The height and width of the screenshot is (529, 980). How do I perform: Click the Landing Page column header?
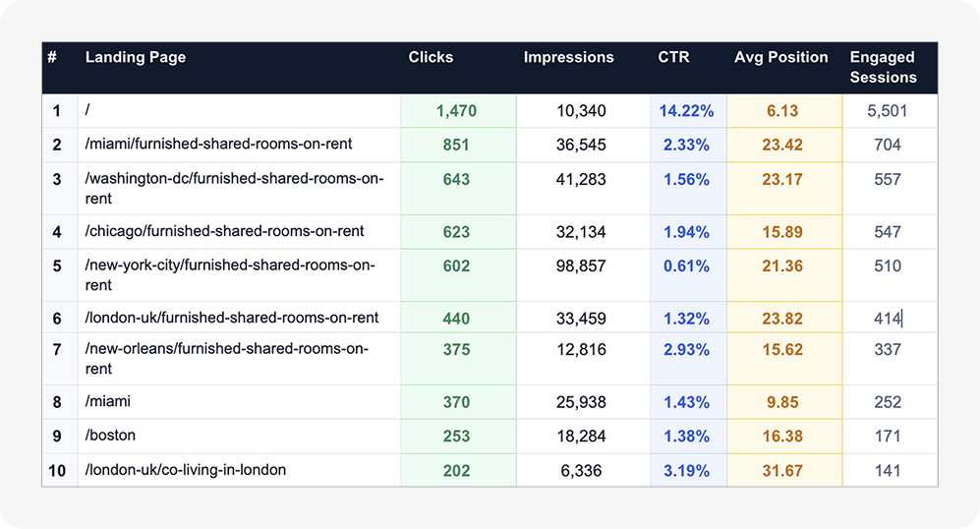pos(136,57)
